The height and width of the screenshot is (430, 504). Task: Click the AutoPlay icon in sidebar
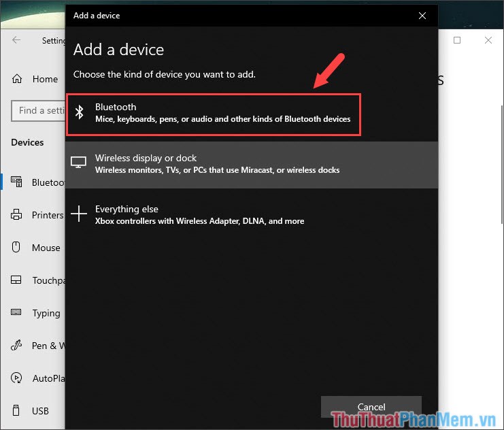[16, 378]
